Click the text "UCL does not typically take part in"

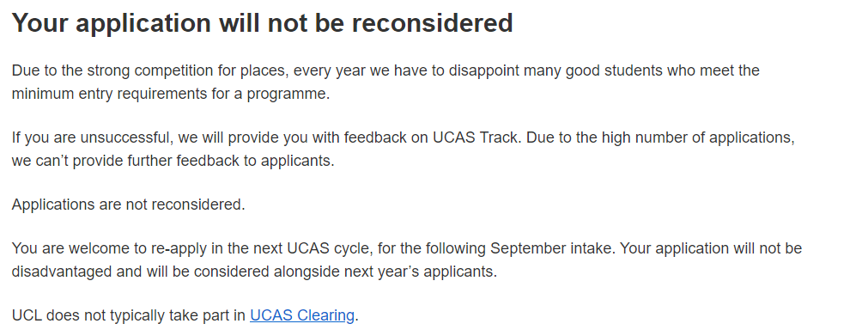click(x=129, y=315)
